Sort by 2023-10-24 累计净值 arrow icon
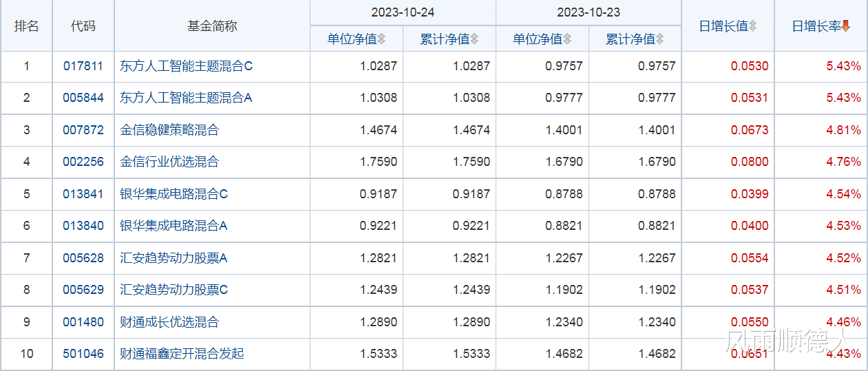This screenshot has height=371, width=868. [474, 39]
